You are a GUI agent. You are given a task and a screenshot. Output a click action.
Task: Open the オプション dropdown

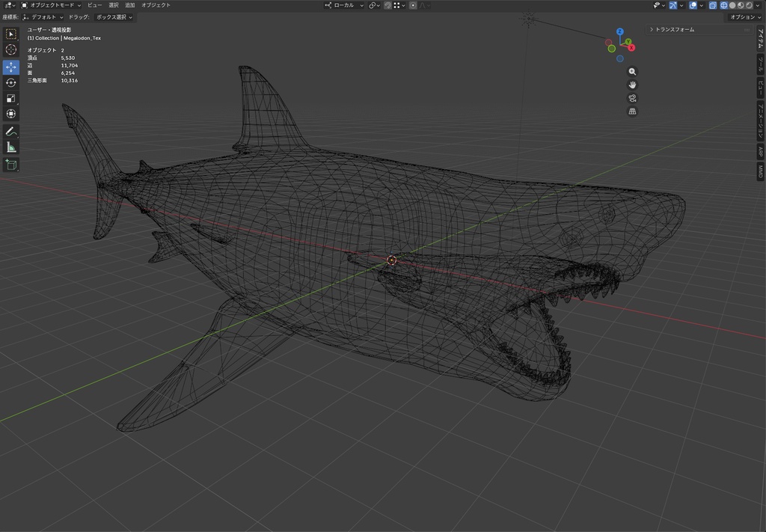click(x=745, y=17)
